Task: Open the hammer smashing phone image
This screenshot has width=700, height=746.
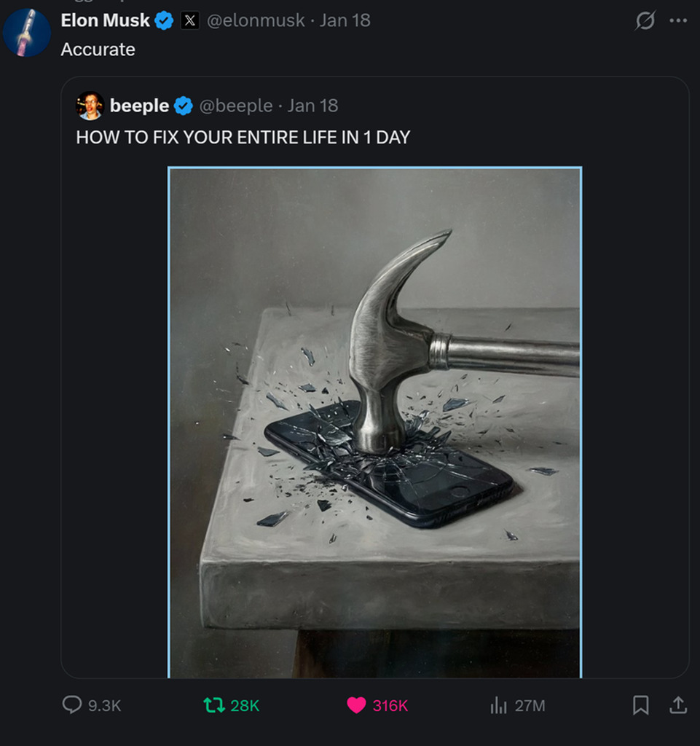Action: pos(374,423)
